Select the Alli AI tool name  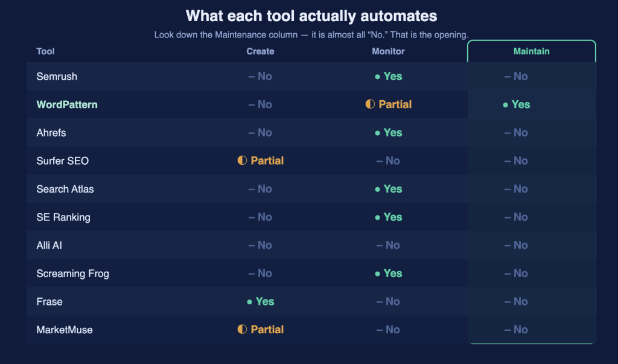49,245
